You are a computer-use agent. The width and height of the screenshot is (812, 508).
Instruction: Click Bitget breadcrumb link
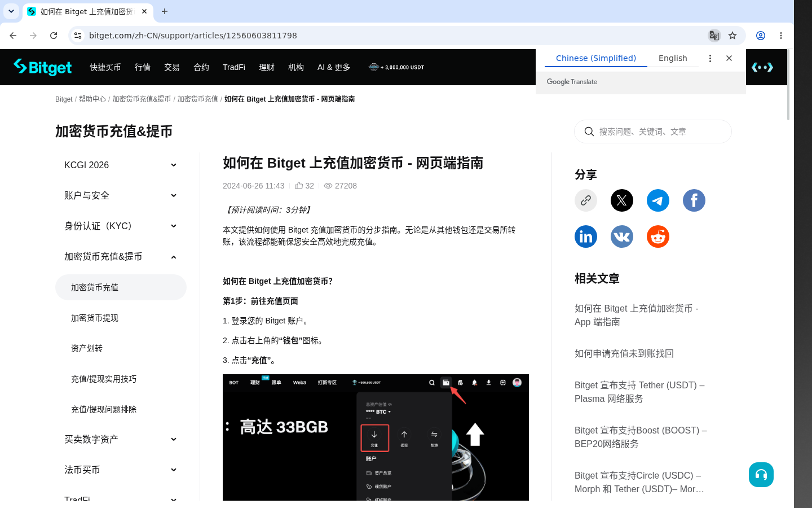64,99
